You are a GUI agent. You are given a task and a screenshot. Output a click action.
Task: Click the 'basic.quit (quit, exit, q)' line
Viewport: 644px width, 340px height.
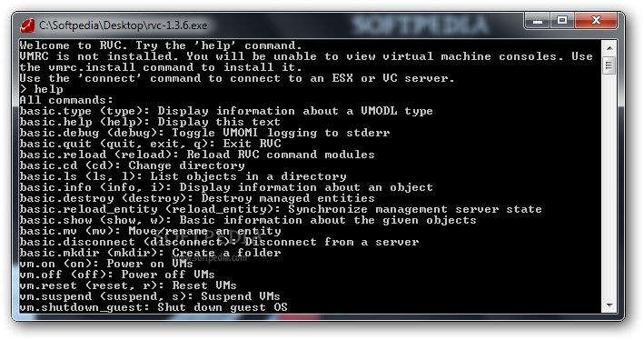[x=150, y=144]
